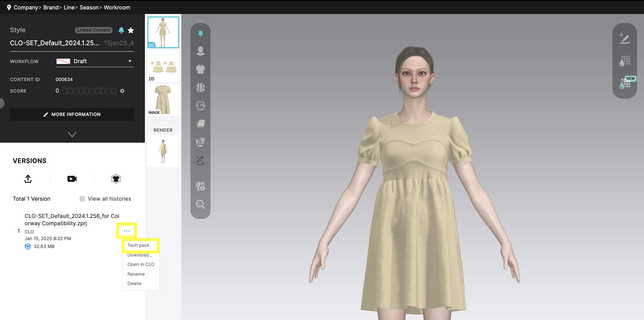Click the video camera icon under Versions
The height and width of the screenshot is (320, 644).
(72, 179)
